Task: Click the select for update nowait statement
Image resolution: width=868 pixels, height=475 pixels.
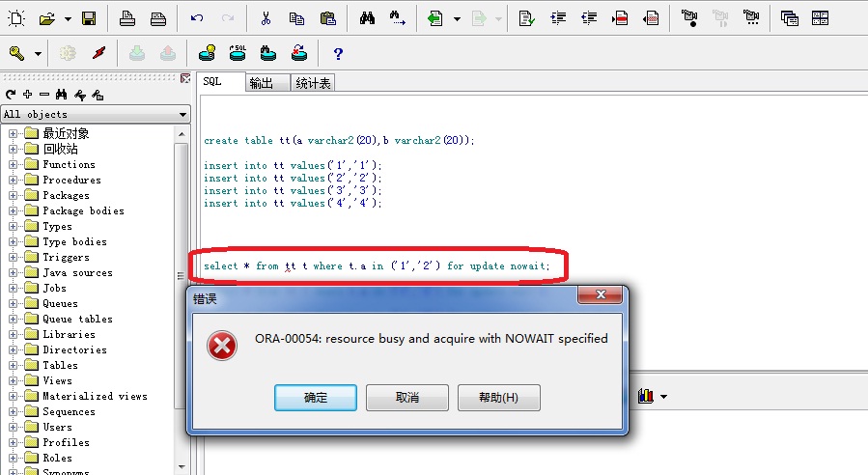Action: point(377,266)
